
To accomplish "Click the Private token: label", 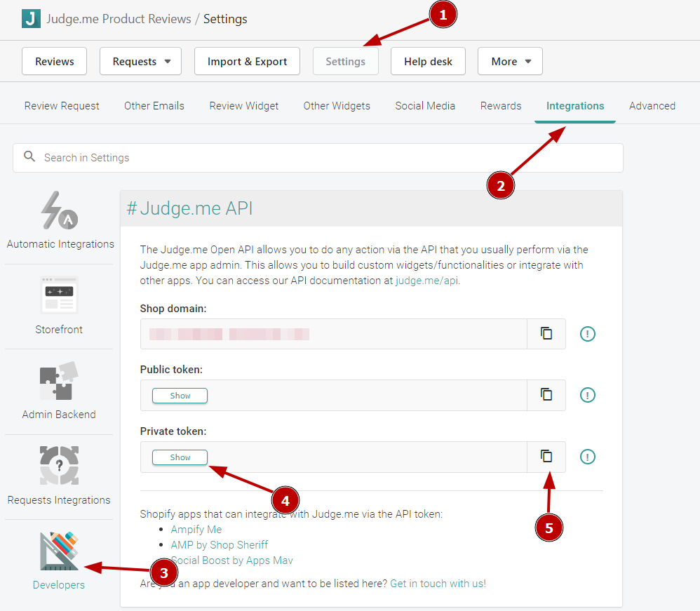I will click(x=173, y=431).
